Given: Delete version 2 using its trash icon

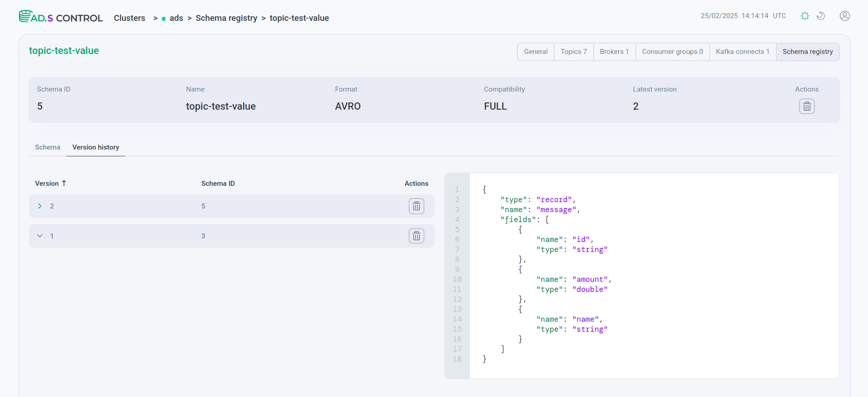Looking at the screenshot, I should click(416, 206).
